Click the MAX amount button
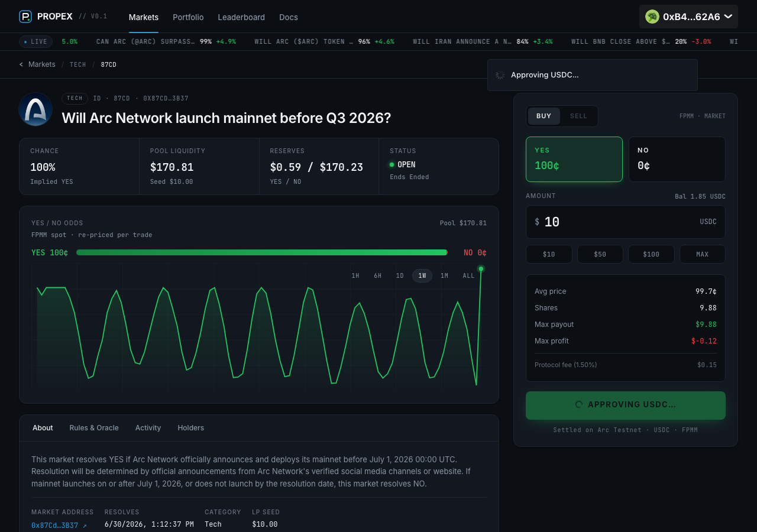Screen dimensions: 757x532 point(703,254)
